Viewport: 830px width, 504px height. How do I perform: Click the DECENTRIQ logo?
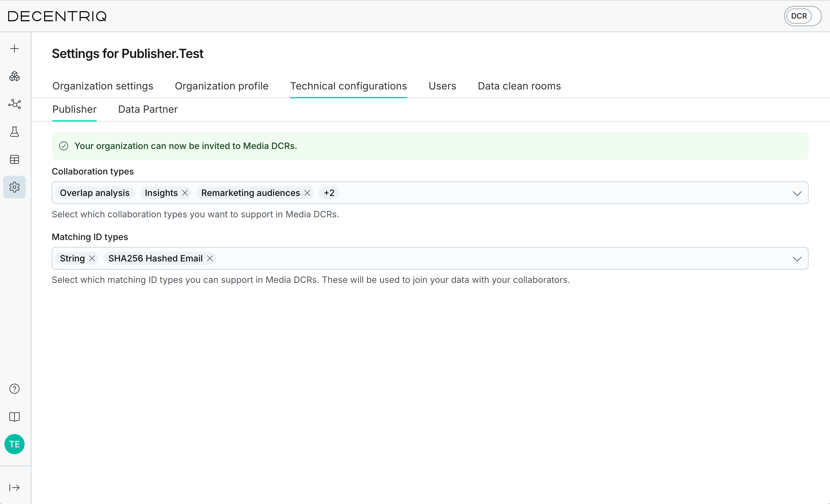click(x=57, y=16)
